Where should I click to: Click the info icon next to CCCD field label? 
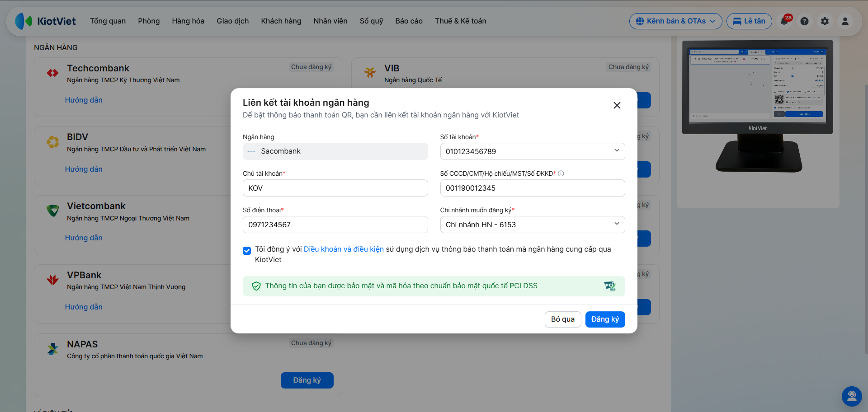[561, 173]
